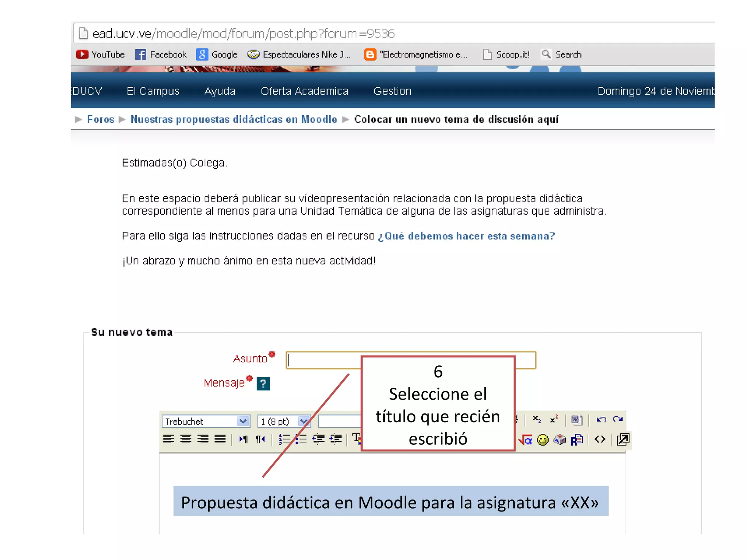This screenshot has width=747, height=560.
Task: Open the Mensaje help icon
Action: [263, 384]
